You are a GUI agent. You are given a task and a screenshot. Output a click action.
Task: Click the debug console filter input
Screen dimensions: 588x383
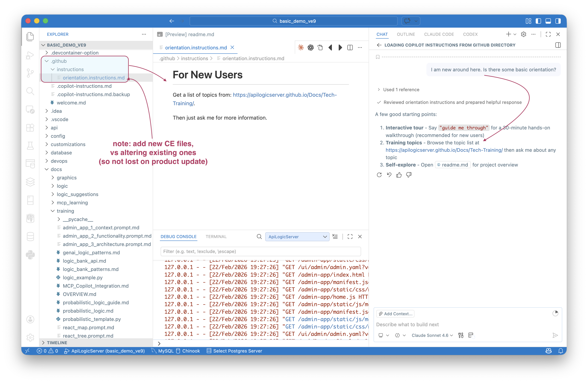click(260, 251)
